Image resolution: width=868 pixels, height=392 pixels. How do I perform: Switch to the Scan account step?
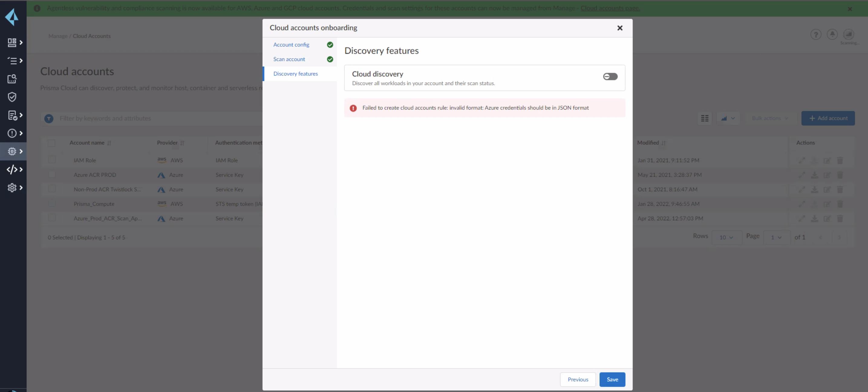click(289, 59)
